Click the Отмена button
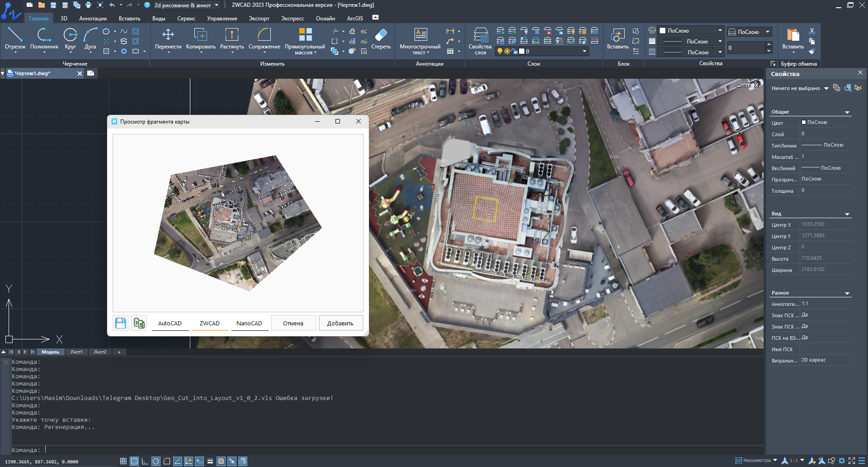868x467 pixels. [x=293, y=323]
